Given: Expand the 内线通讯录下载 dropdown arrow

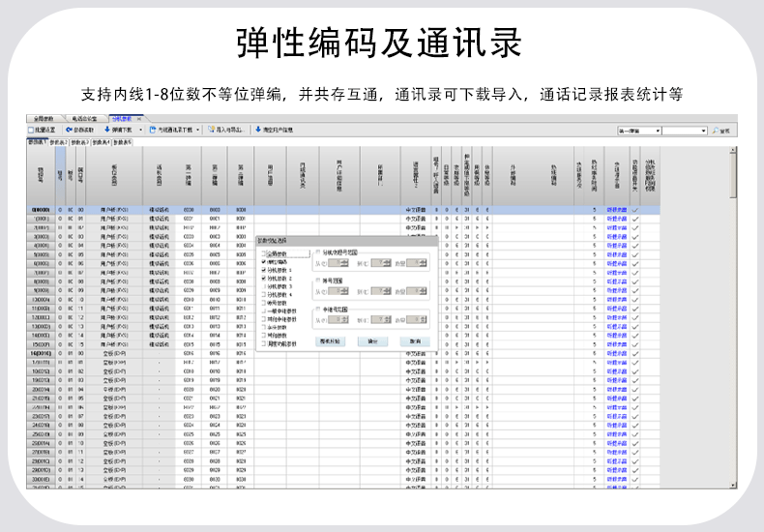Looking at the screenshot, I should click(x=198, y=130).
